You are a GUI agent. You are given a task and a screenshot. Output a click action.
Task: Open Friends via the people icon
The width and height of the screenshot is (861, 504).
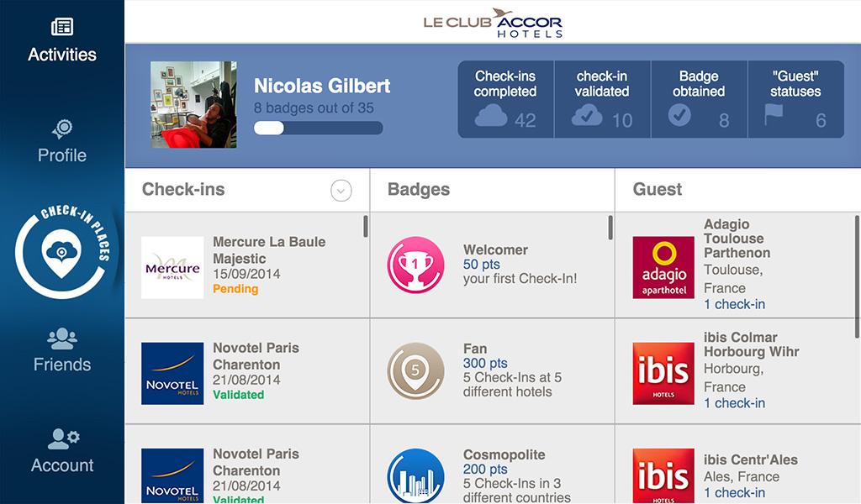62,339
